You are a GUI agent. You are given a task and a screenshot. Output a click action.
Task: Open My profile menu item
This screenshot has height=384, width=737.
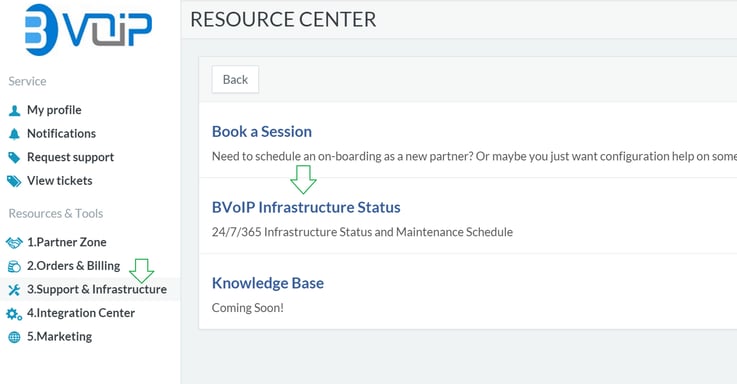[54, 110]
